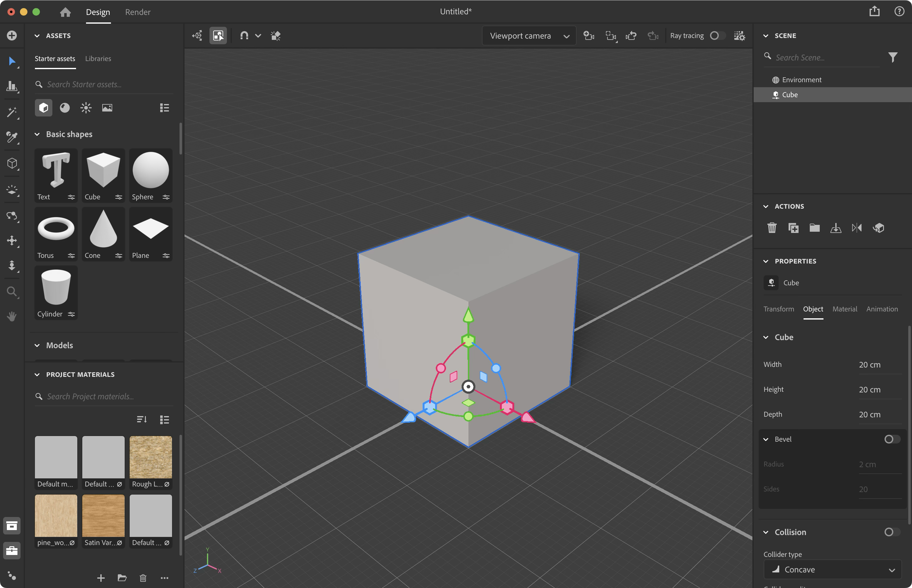Duplicate the Cube via Actions icon
This screenshot has width=912, height=588.
793,228
